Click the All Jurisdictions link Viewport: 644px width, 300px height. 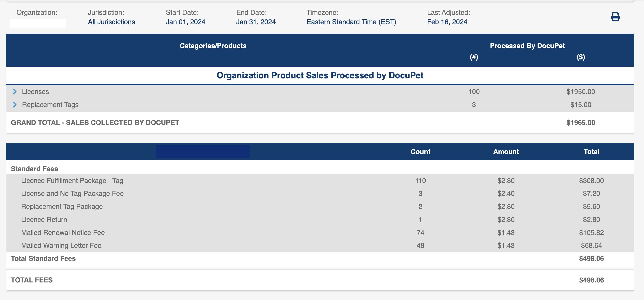tap(111, 22)
